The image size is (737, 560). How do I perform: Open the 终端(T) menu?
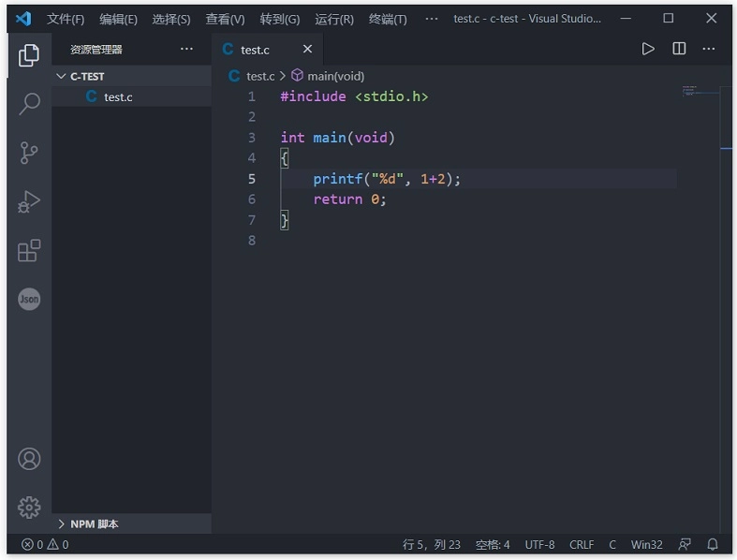coord(388,19)
